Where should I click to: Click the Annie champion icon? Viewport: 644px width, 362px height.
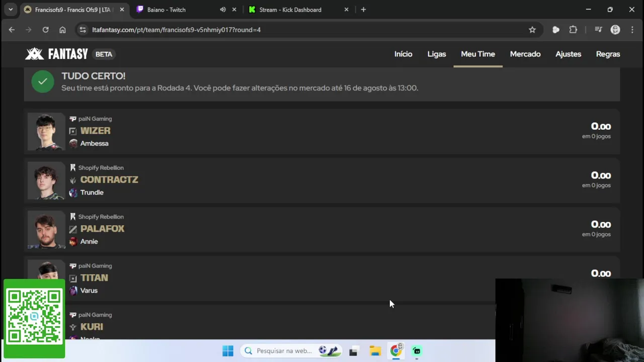pos(73,241)
